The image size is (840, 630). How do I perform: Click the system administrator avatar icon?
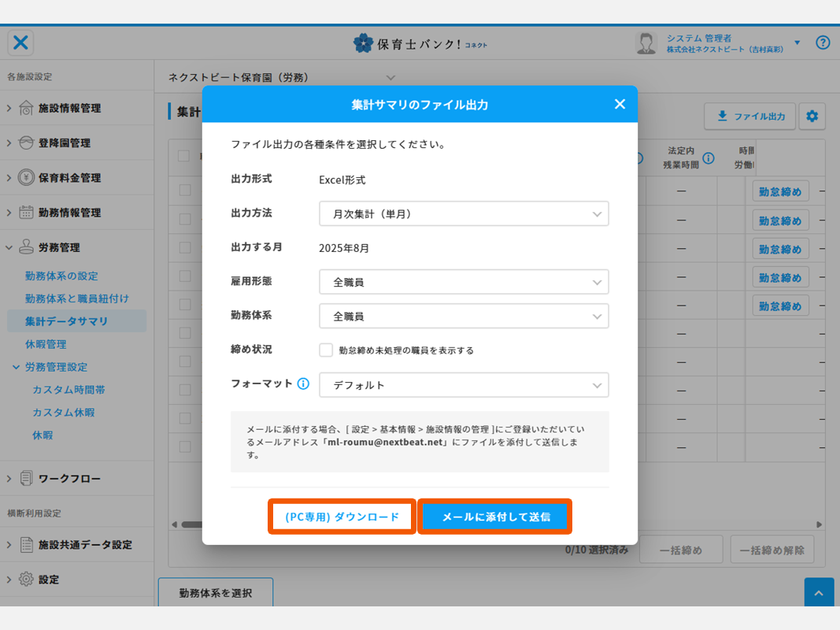[x=646, y=43]
